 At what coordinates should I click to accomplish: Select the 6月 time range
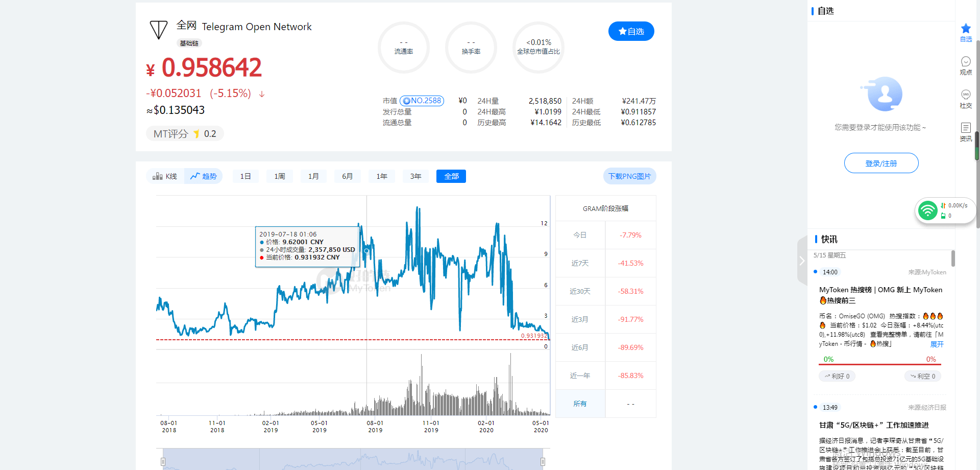coord(348,176)
